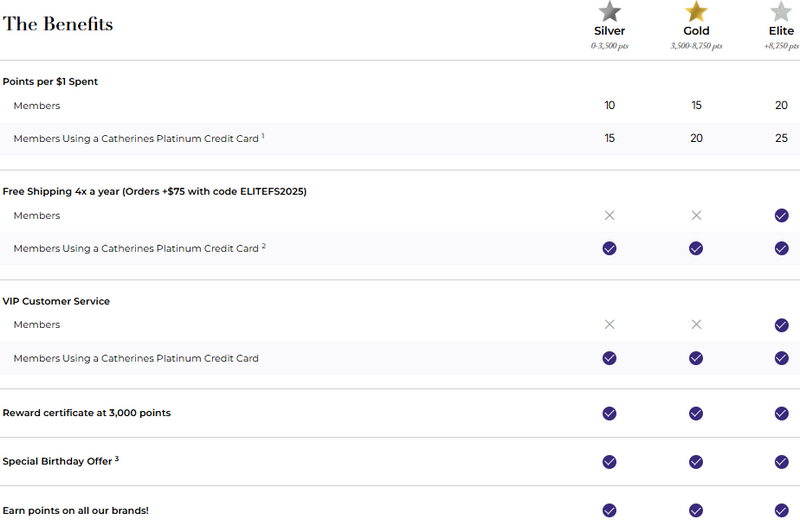
Task: Click footnote 2 beside Platinum Card free shipping
Action: coord(264,246)
